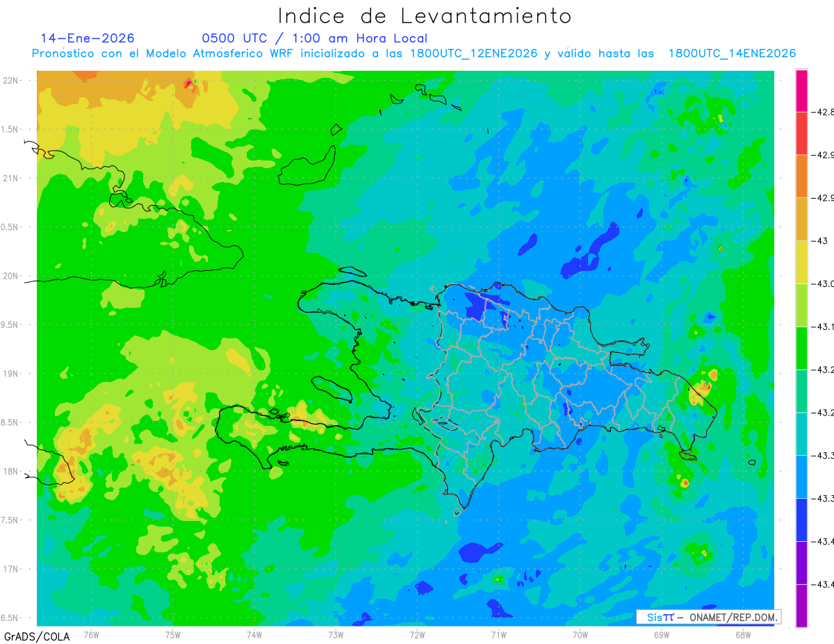This screenshot has width=834, height=644.
Task: Click the '19N' latitude label
Action: coord(10,374)
